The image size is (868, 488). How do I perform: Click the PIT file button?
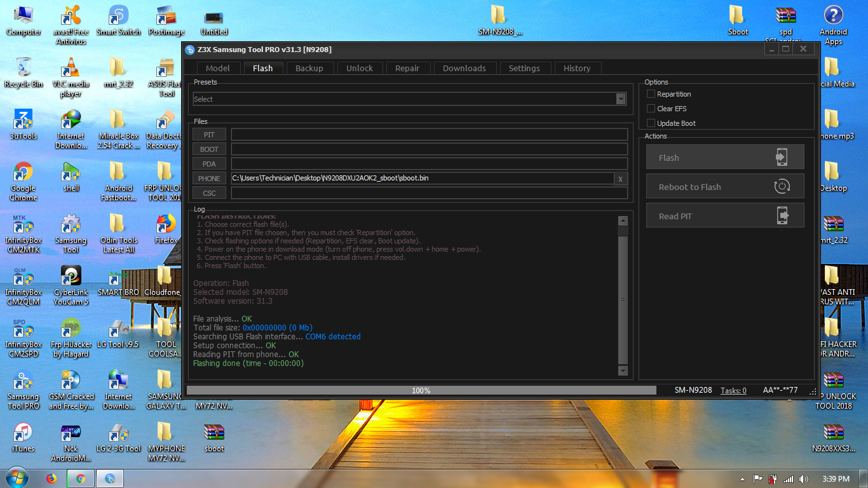[209, 135]
